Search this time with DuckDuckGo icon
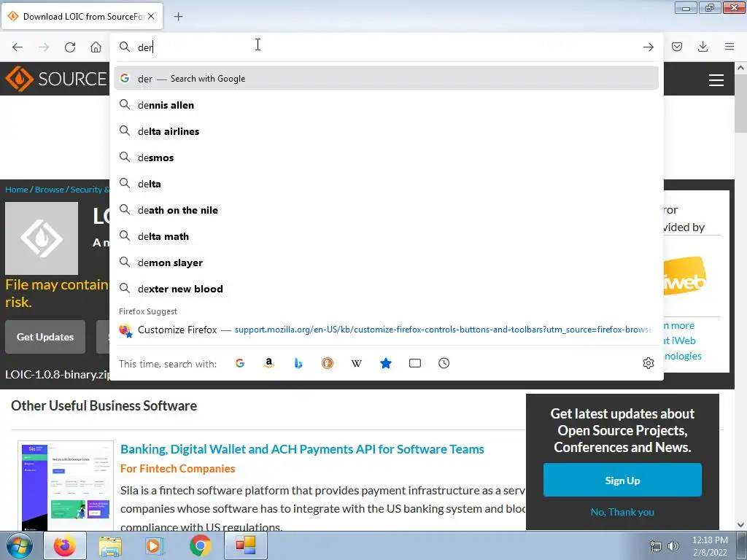This screenshot has height=560, width=747. pyautogui.click(x=328, y=363)
